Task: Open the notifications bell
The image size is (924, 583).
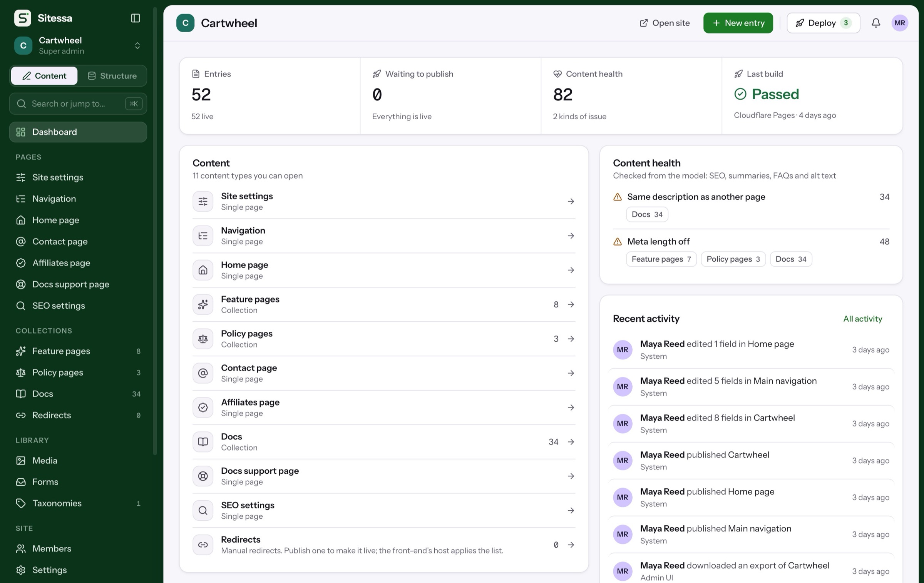Action: (x=875, y=23)
